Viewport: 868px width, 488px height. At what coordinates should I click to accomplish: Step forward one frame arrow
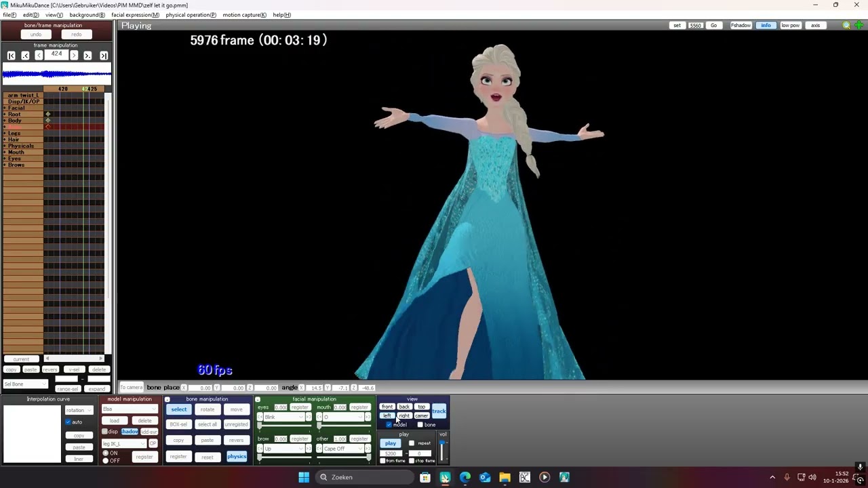(74, 56)
